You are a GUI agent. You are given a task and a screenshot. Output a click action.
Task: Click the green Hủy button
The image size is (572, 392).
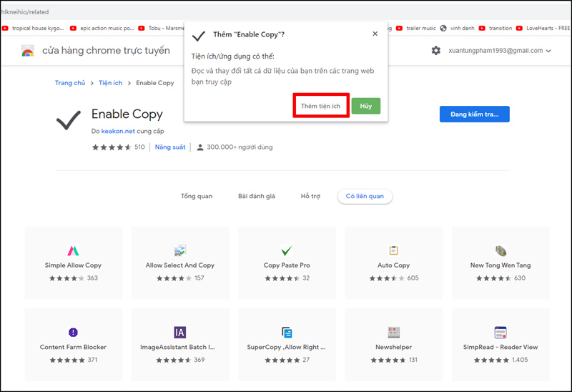click(366, 106)
